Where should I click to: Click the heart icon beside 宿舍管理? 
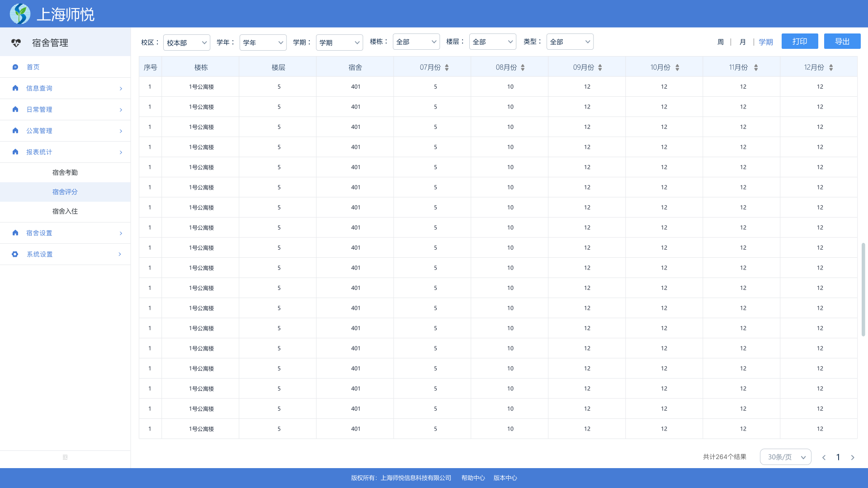pos(16,43)
